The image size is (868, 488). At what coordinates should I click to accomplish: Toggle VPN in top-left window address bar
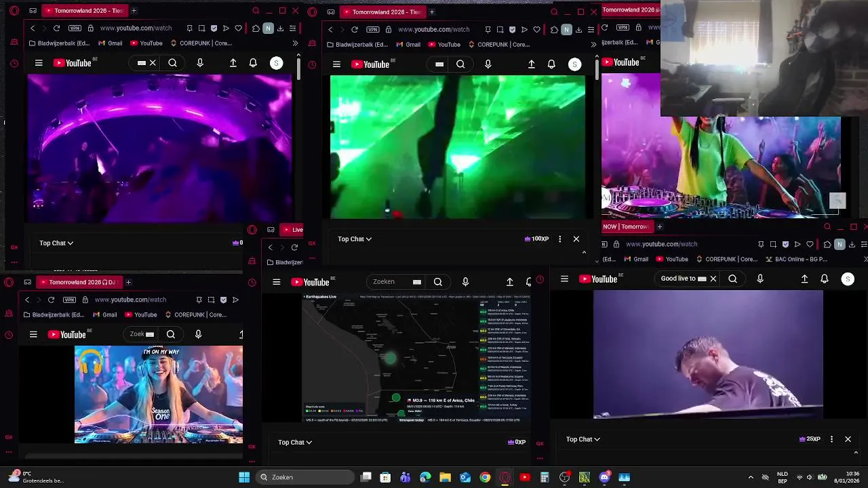75,28
